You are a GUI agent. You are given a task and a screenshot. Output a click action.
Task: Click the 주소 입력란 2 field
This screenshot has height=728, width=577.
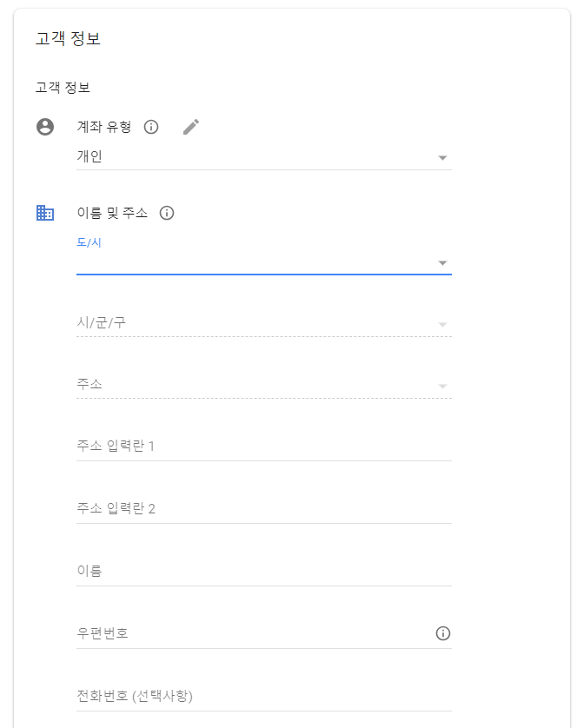(264, 509)
